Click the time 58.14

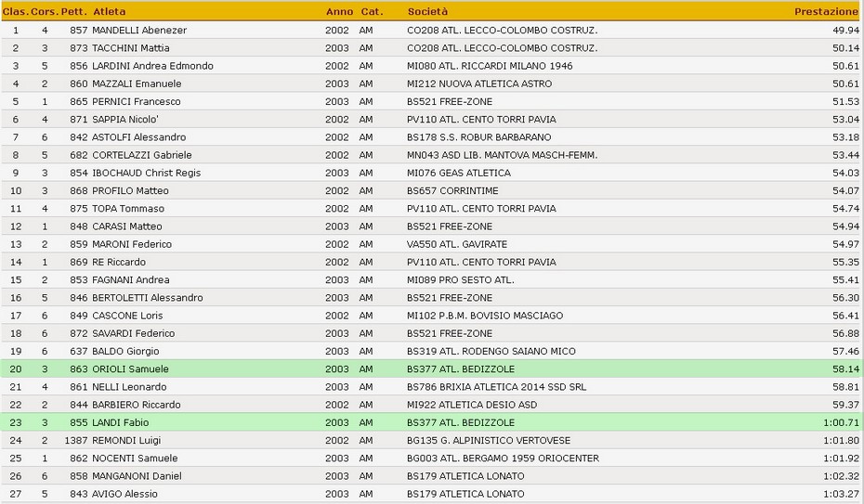pos(845,369)
